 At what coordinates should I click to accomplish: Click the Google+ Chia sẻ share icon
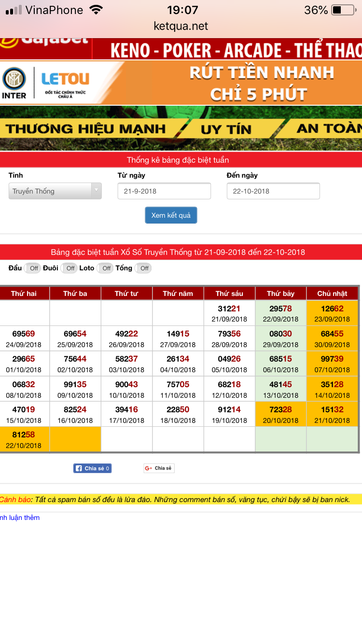pos(159,468)
